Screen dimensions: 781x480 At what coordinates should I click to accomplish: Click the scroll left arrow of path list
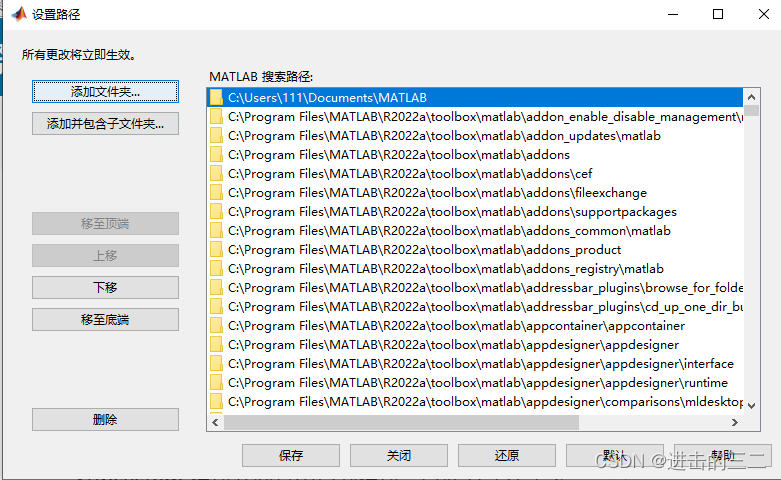pyautogui.click(x=215, y=422)
